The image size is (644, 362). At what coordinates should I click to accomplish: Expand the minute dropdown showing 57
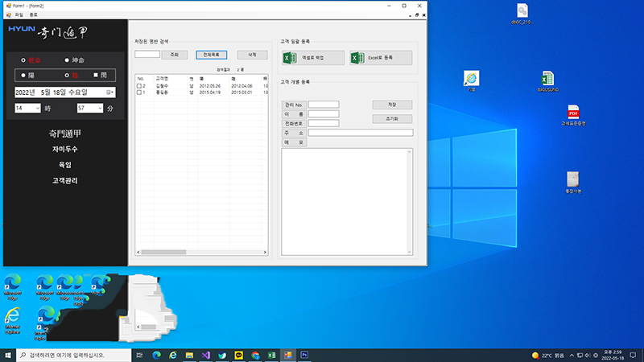100,109
